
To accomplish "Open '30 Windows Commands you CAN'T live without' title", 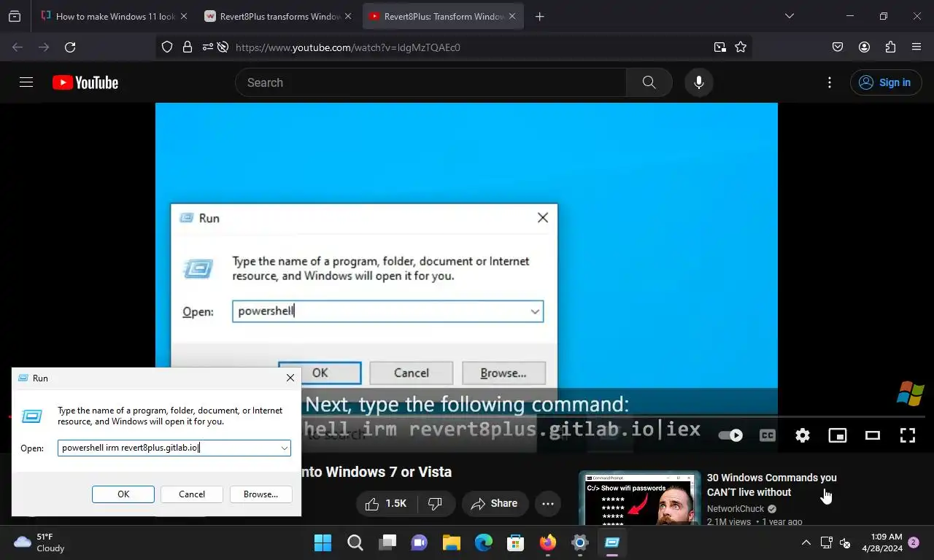I will point(772,485).
